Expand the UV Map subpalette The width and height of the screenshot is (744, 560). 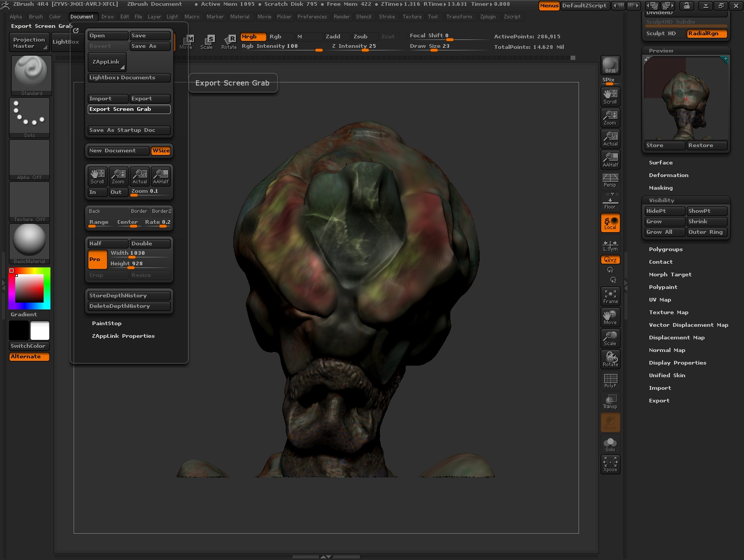660,300
